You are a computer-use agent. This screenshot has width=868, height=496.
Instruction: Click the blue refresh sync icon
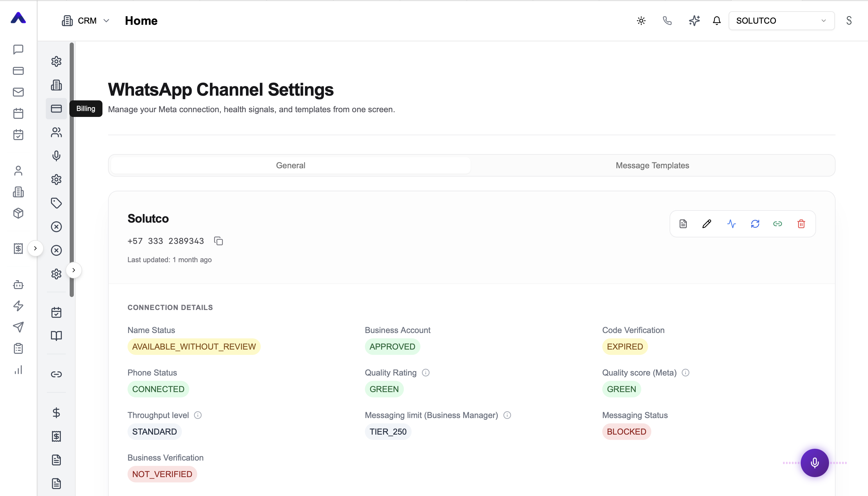755,224
